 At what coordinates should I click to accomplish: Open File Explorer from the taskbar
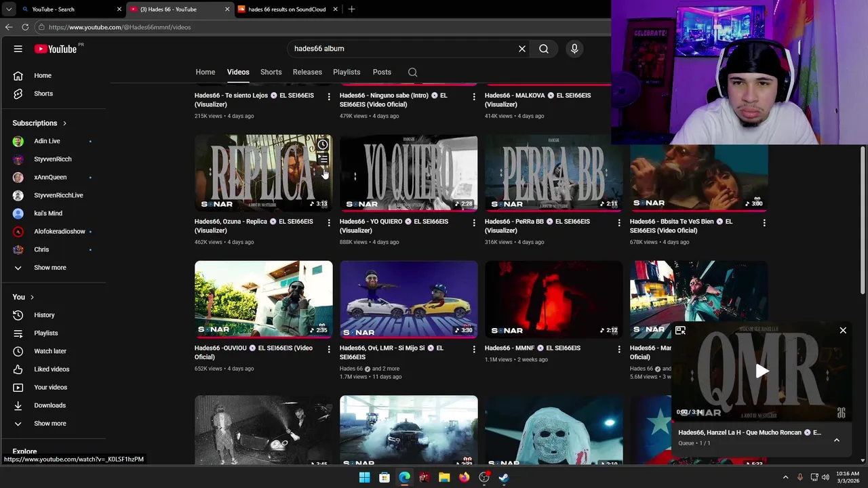444,477
